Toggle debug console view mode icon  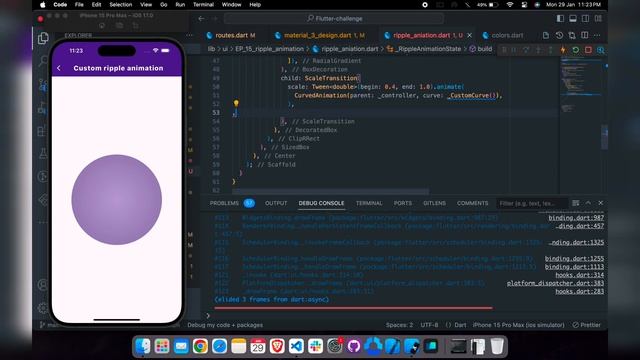576,203
